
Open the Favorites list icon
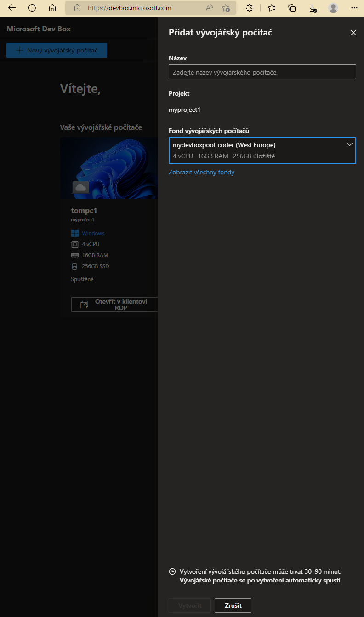click(272, 8)
